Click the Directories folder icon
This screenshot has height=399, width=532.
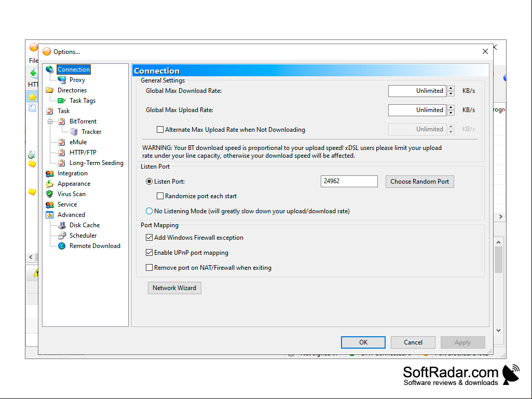pyautogui.click(x=49, y=90)
